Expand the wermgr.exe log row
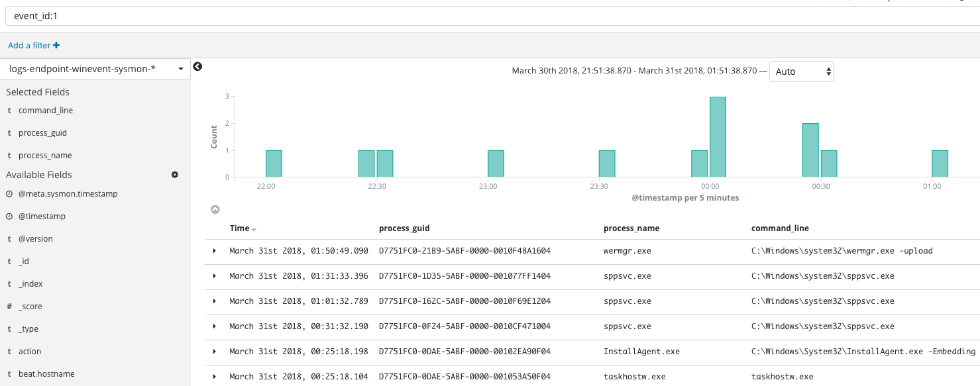980x386 pixels. (x=214, y=251)
